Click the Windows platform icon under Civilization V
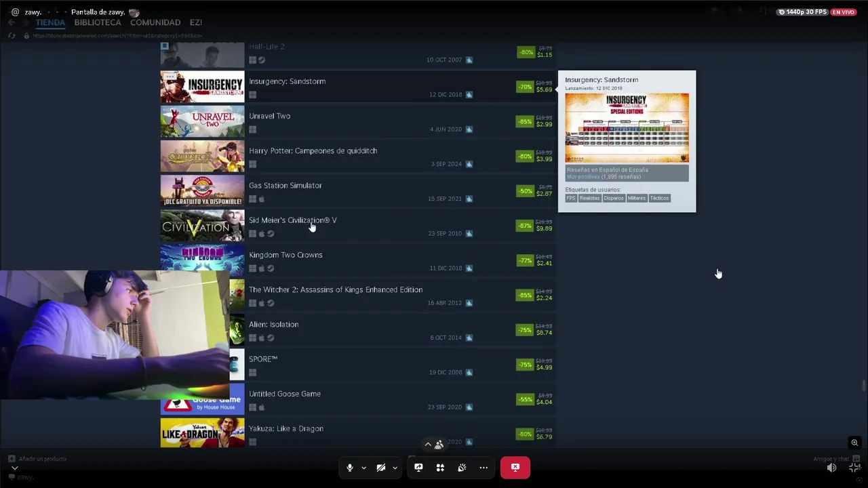Screen dimensions: 868x488 coord(252,234)
